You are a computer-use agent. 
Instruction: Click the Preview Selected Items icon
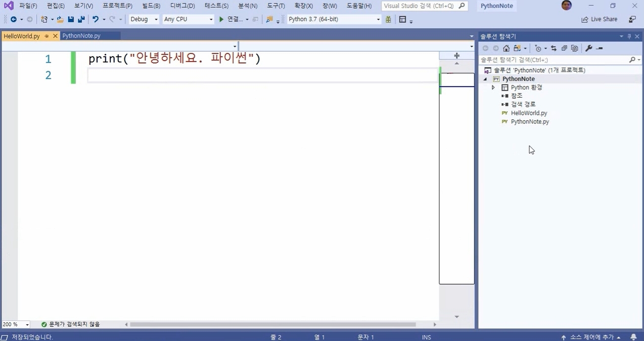(600, 48)
